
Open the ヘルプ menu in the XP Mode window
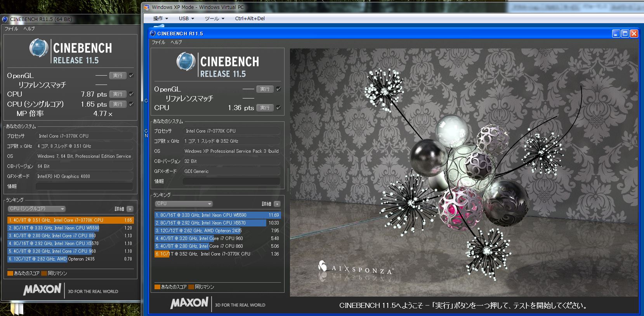click(176, 42)
